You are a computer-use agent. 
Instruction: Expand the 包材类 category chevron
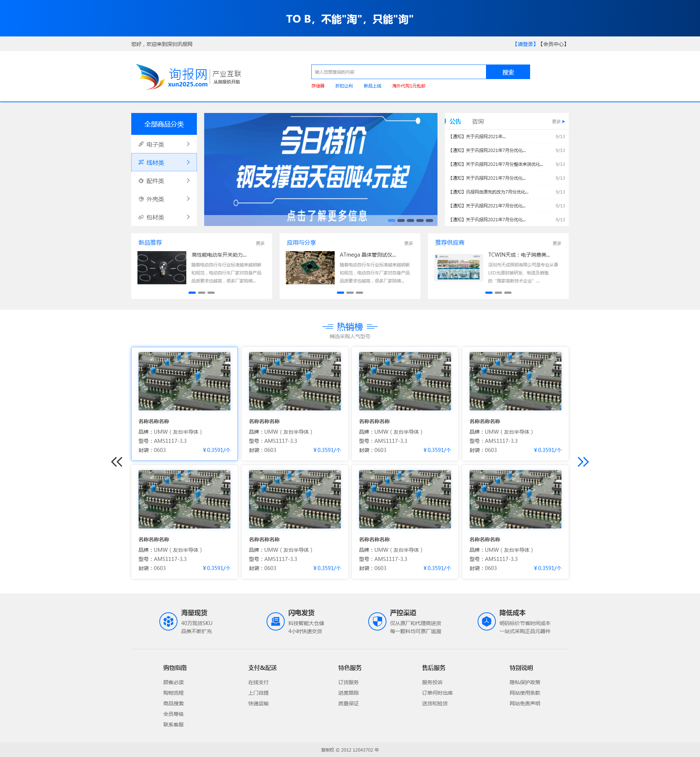[x=188, y=217]
